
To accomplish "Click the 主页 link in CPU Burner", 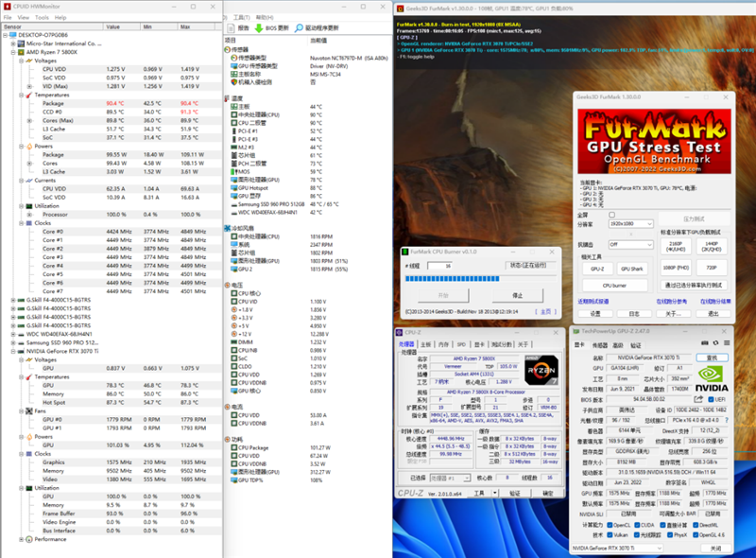I will pos(545,312).
